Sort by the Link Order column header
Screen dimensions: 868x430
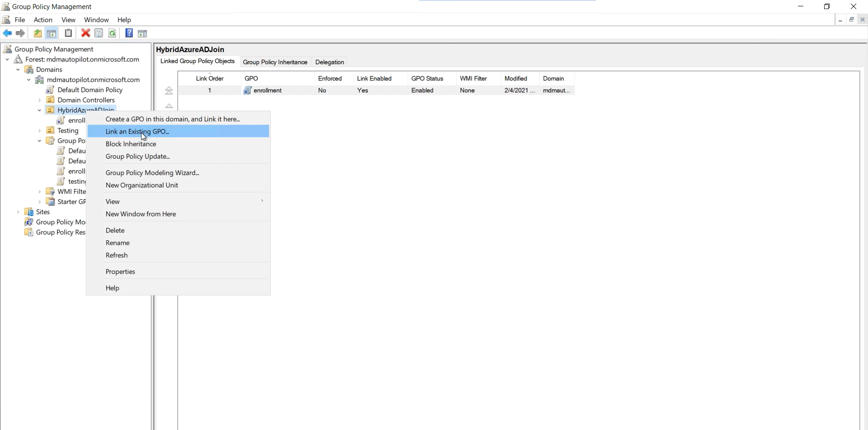tap(210, 78)
